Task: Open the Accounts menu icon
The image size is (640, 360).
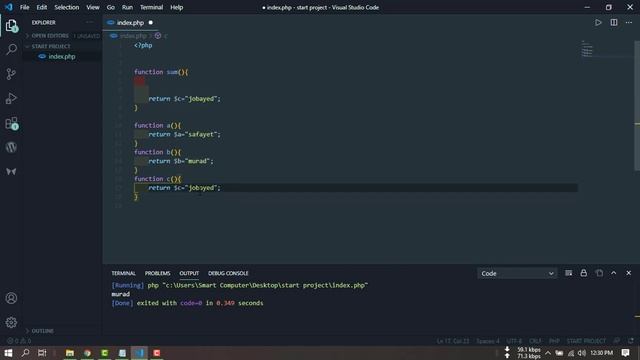Action: 11,298
